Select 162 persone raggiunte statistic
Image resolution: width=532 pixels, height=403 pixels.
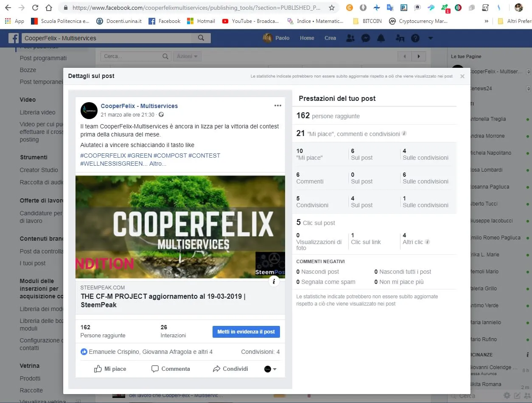[328, 116]
